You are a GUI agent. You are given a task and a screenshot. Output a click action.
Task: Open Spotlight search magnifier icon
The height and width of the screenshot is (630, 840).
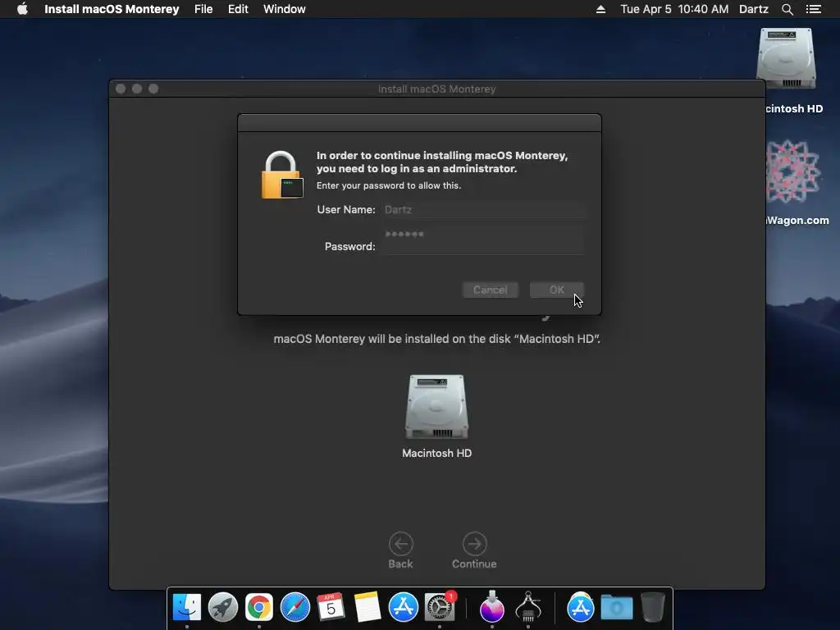coord(787,9)
